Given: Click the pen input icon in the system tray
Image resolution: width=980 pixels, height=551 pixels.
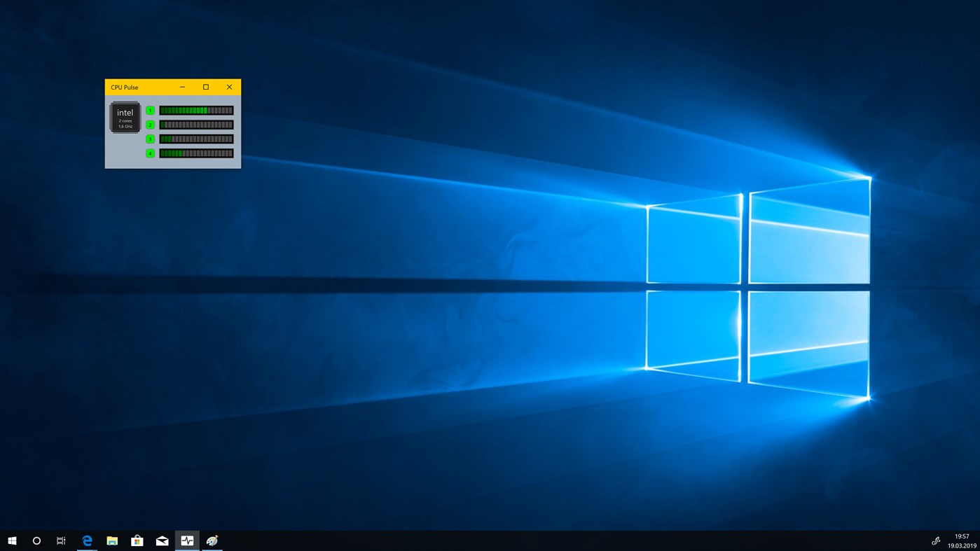Looking at the screenshot, I should 935,540.
